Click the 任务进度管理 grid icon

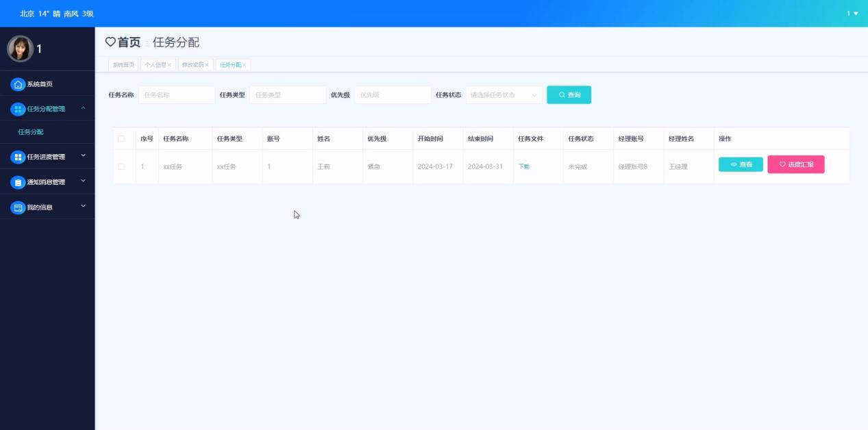point(18,157)
